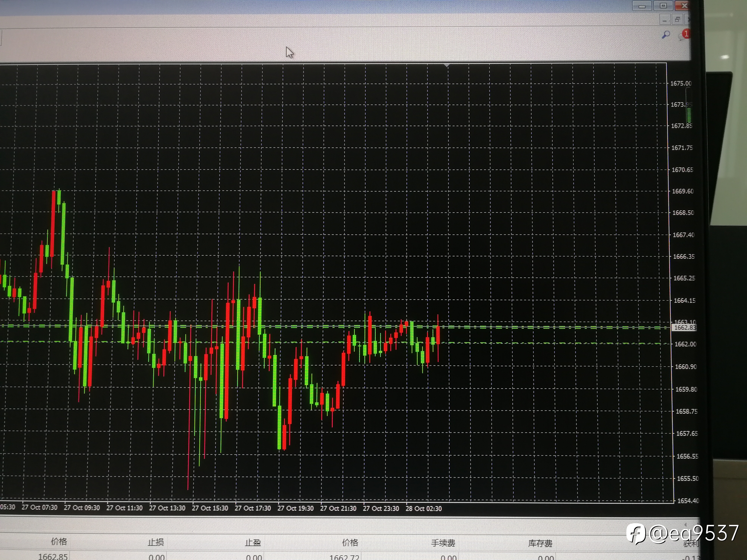Screen dimensions: 747x560
Task: Click the chart shift triangle marker
Action: [447, 65]
